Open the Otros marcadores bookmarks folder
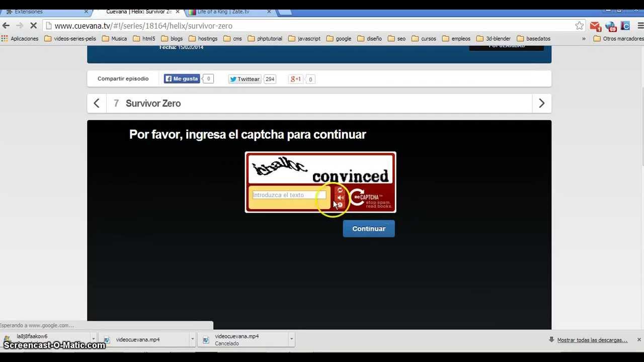This screenshot has width=644, height=362. (618, 39)
